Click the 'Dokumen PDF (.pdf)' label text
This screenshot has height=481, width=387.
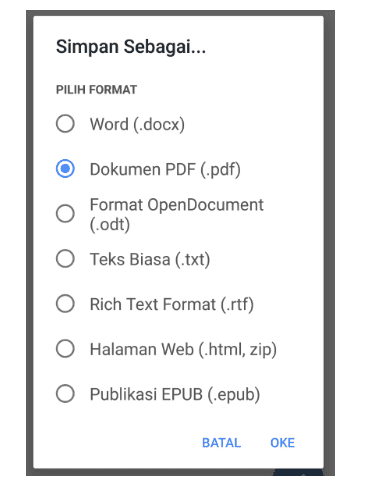[165, 170]
